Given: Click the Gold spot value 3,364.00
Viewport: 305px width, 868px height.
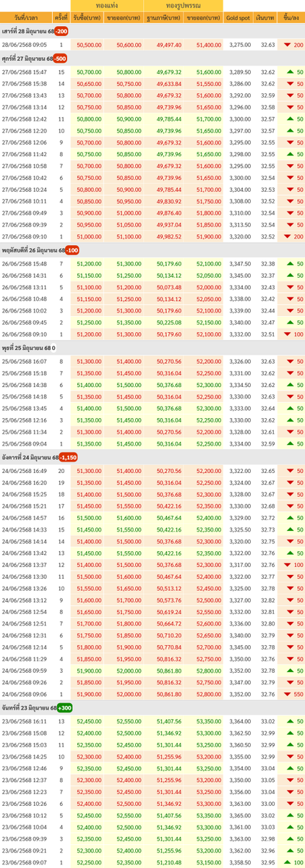Looking at the screenshot, I should pos(240,721).
